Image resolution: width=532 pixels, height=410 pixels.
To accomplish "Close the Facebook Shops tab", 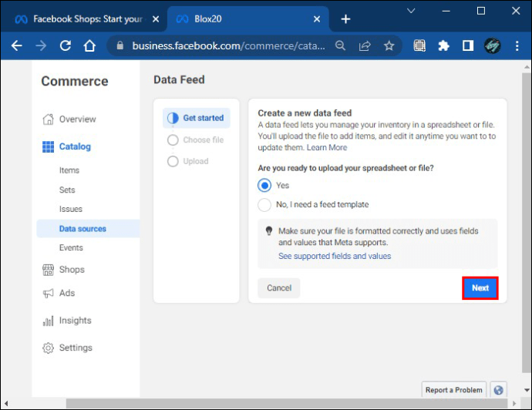I will [x=156, y=19].
